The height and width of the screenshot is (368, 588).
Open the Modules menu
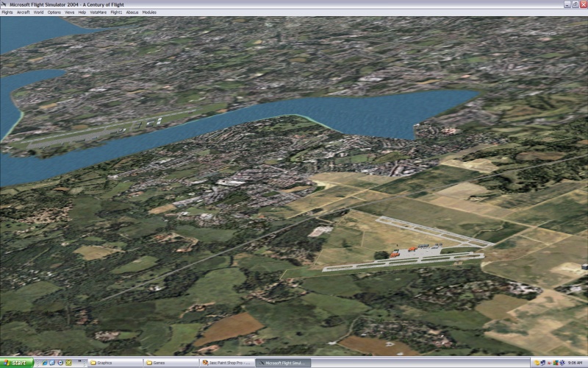(x=149, y=13)
